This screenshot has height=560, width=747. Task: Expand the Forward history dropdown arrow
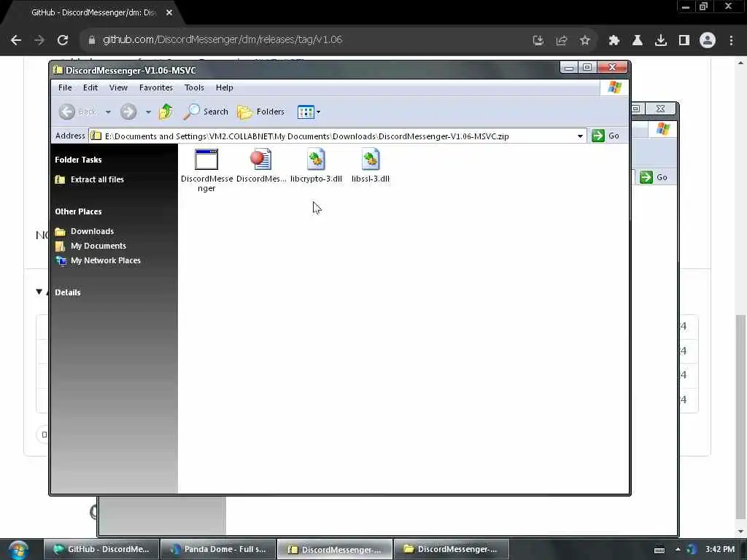click(x=148, y=112)
